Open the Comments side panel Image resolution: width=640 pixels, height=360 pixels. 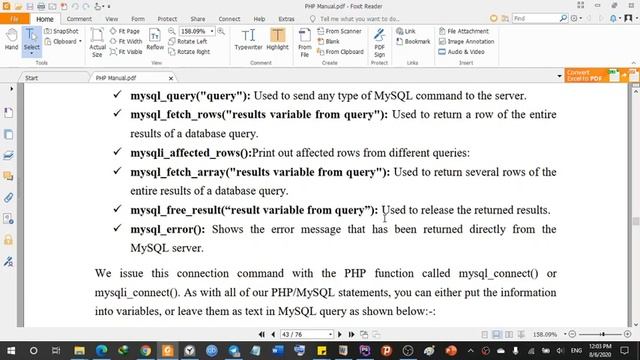8,176
